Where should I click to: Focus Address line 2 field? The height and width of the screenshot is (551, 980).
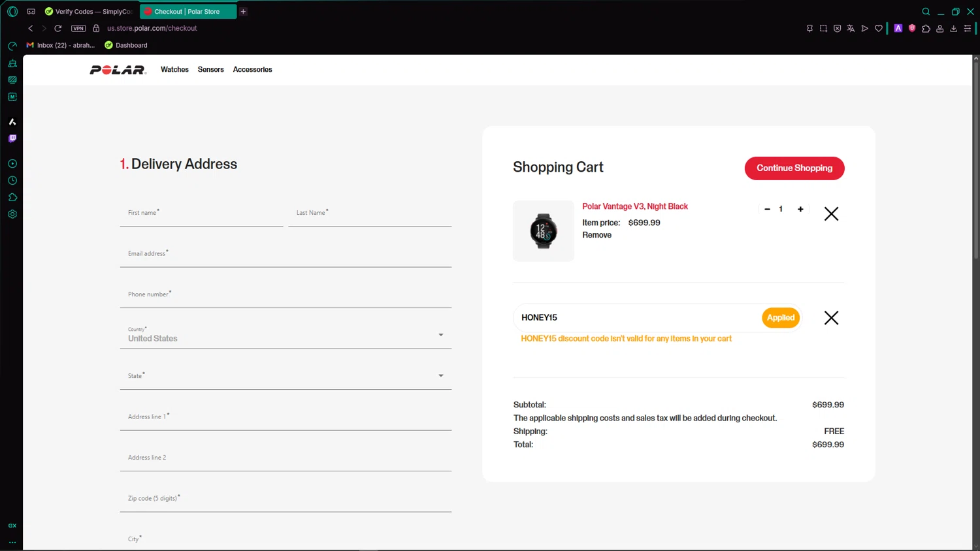pos(286,458)
